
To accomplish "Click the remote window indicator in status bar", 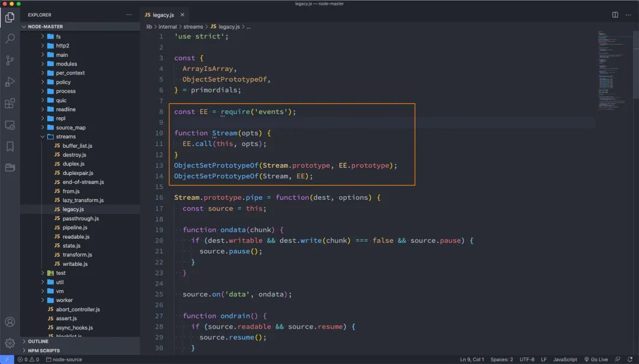I will 7,359.
